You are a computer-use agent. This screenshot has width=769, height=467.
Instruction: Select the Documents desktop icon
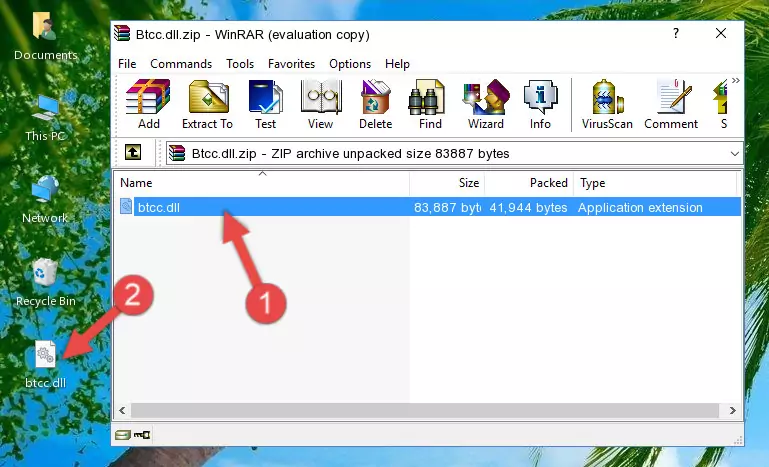45,36
